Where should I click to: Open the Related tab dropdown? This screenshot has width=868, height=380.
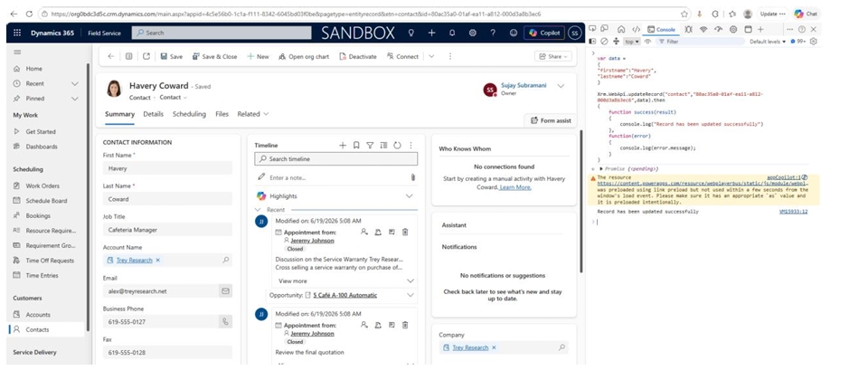click(x=253, y=114)
